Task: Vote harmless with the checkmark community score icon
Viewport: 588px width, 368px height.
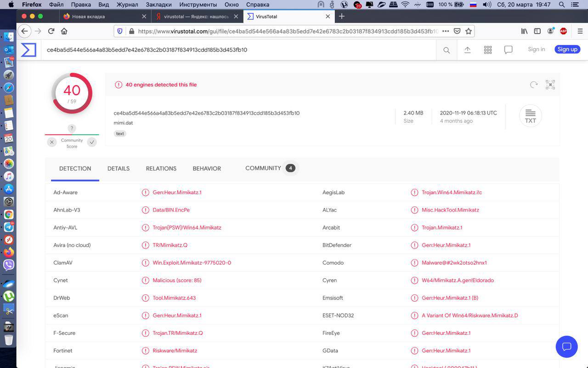Action: point(92,142)
